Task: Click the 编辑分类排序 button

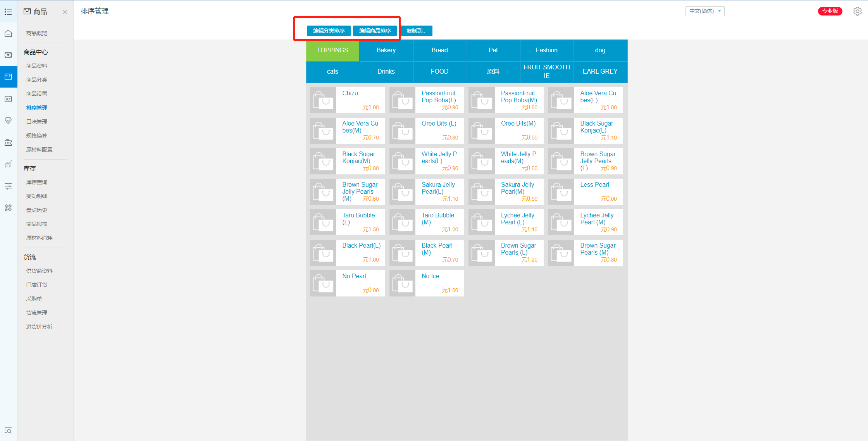Action: (x=329, y=31)
